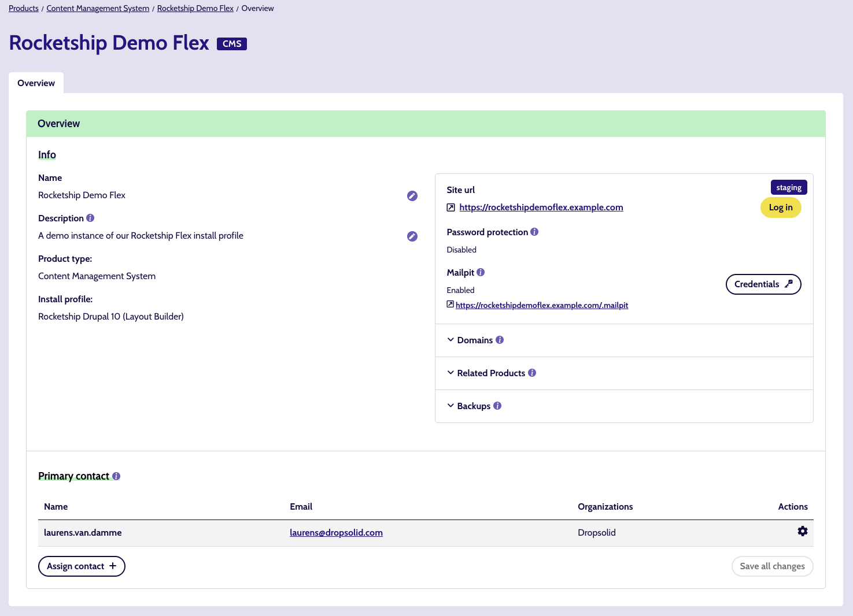
Task: Click the external link icon before site url
Action: (x=451, y=207)
